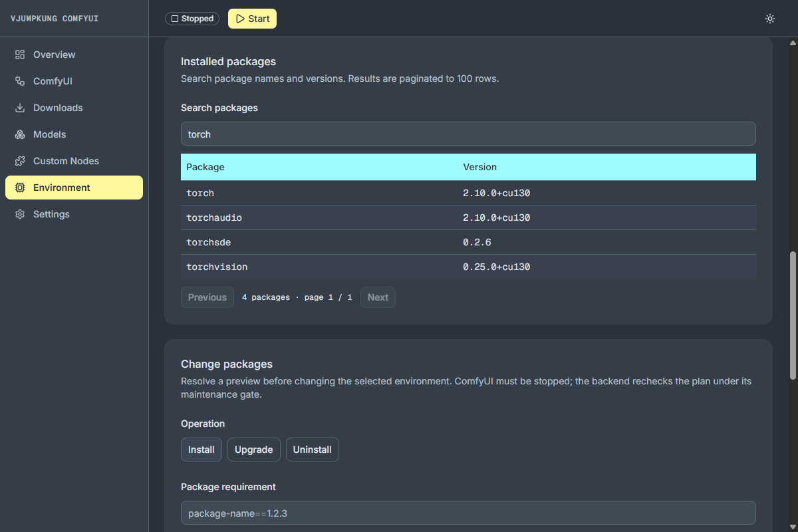Start ComfyUI with the Start button
The height and width of the screenshot is (532, 798).
click(x=252, y=19)
